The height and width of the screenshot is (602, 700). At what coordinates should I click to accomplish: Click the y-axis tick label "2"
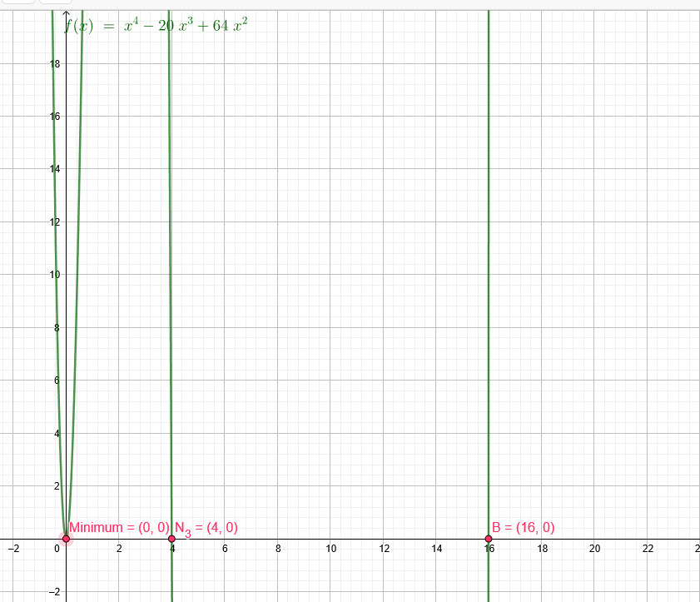(57, 486)
